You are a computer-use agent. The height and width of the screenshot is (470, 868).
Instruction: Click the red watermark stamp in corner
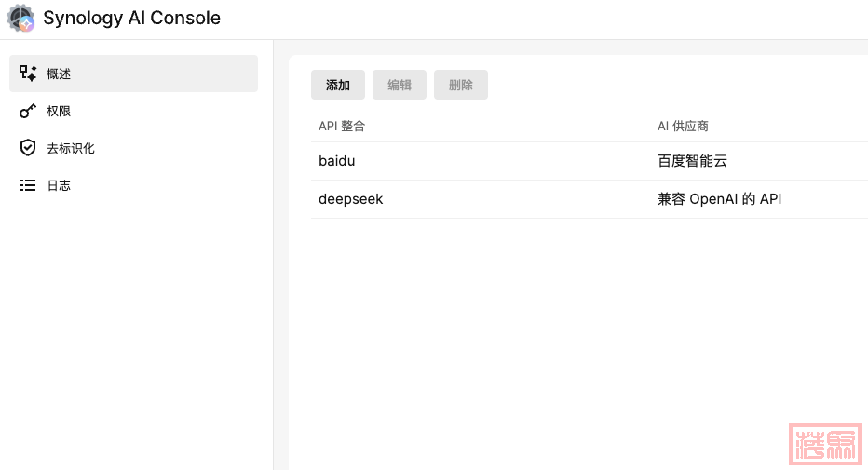[824, 445]
